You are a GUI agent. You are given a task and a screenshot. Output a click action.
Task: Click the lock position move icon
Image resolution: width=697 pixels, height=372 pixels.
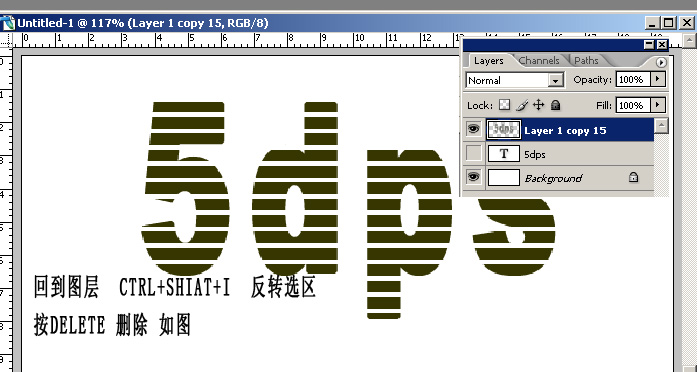[x=538, y=105]
